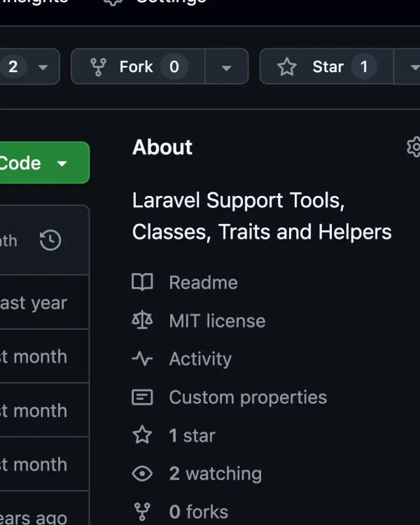This screenshot has width=420, height=525.
Task: Open the Fork options dropdown arrow
Action: [227, 67]
